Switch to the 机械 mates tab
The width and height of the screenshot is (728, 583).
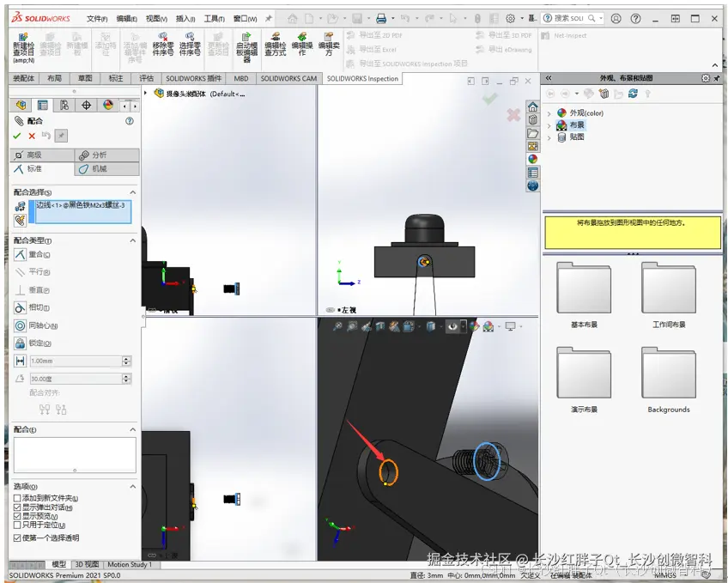point(106,169)
